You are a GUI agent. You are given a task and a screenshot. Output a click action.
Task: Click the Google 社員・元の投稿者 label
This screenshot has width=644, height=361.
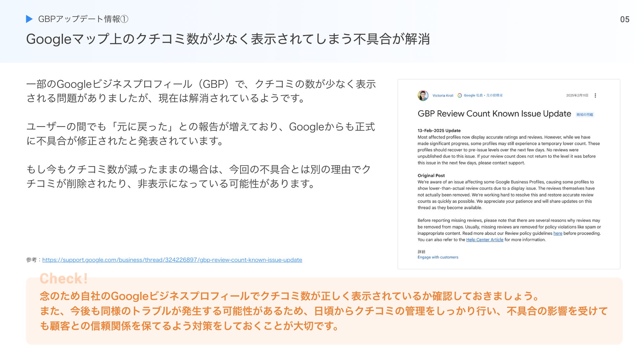[483, 96]
